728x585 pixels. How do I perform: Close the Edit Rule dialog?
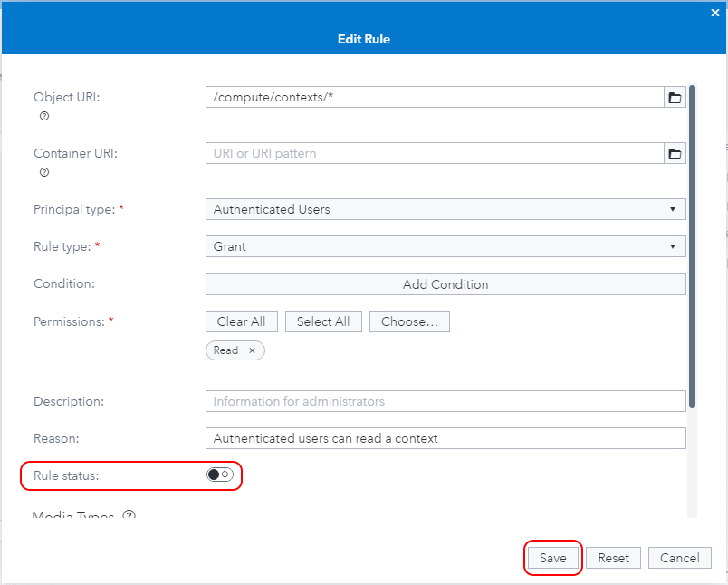click(x=714, y=13)
